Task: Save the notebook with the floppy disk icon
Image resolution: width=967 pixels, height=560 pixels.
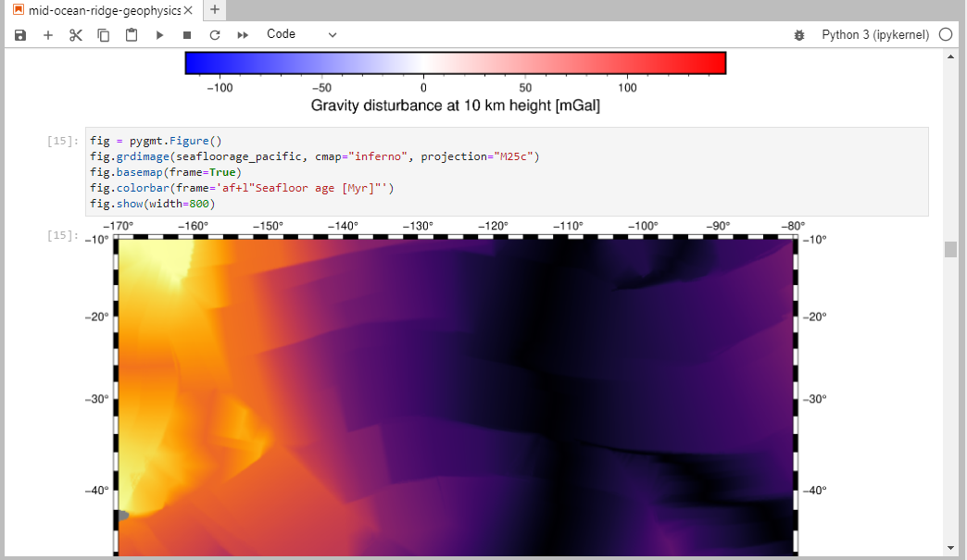Action: (x=20, y=35)
